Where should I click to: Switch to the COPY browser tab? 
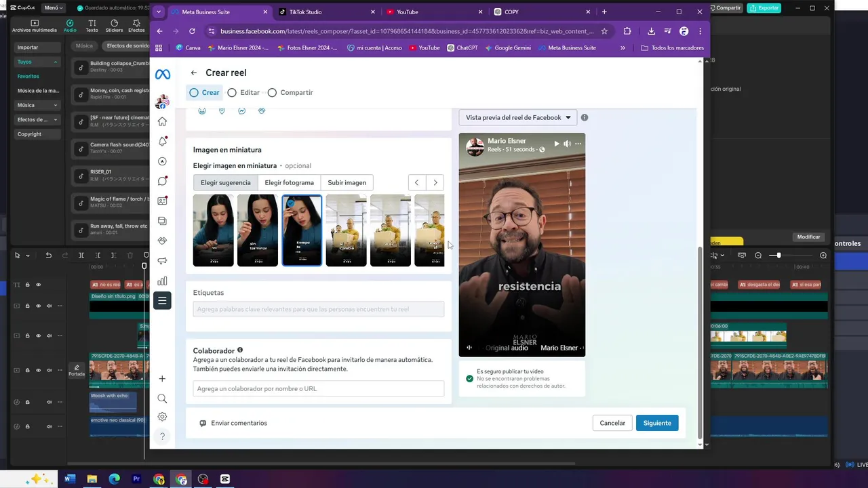click(542, 12)
